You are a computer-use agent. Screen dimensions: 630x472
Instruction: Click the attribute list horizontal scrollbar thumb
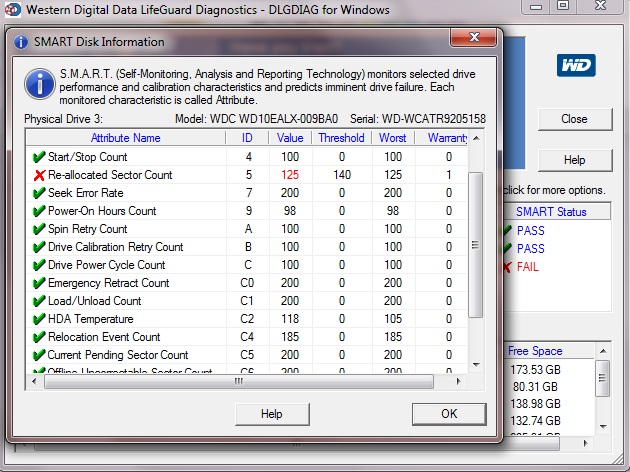tap(239, 381)
